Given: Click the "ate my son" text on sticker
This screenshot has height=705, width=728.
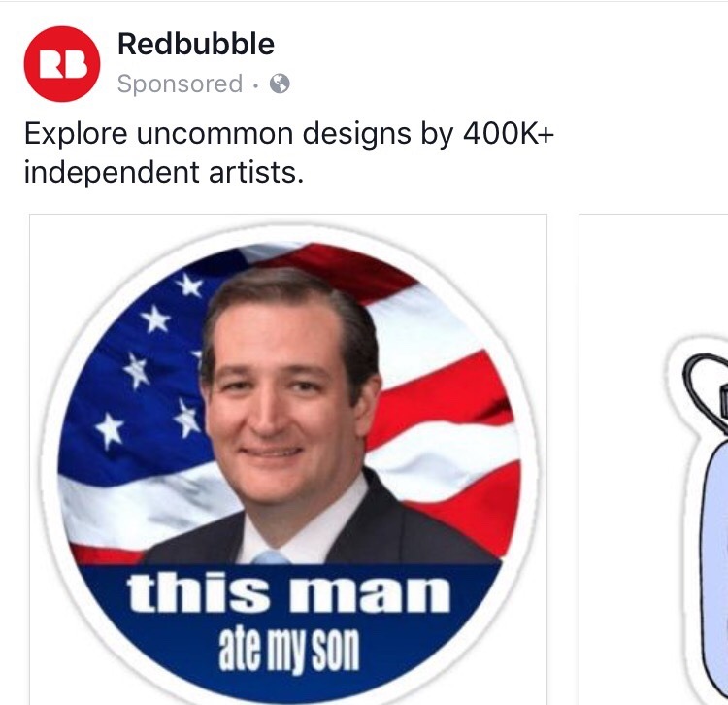Looking at the screenshot, I should click(289, 649).
